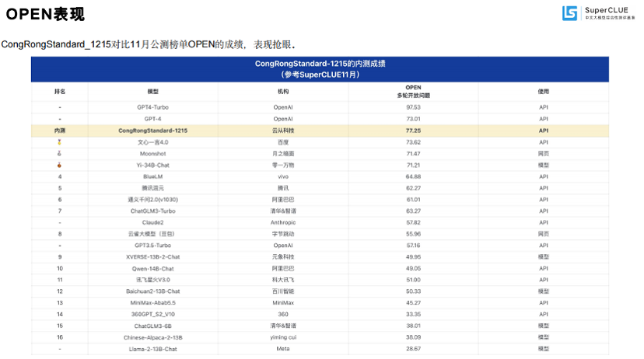644x359 pixels.
Task: Select the score '57.16'
Action: pos(413,246)
